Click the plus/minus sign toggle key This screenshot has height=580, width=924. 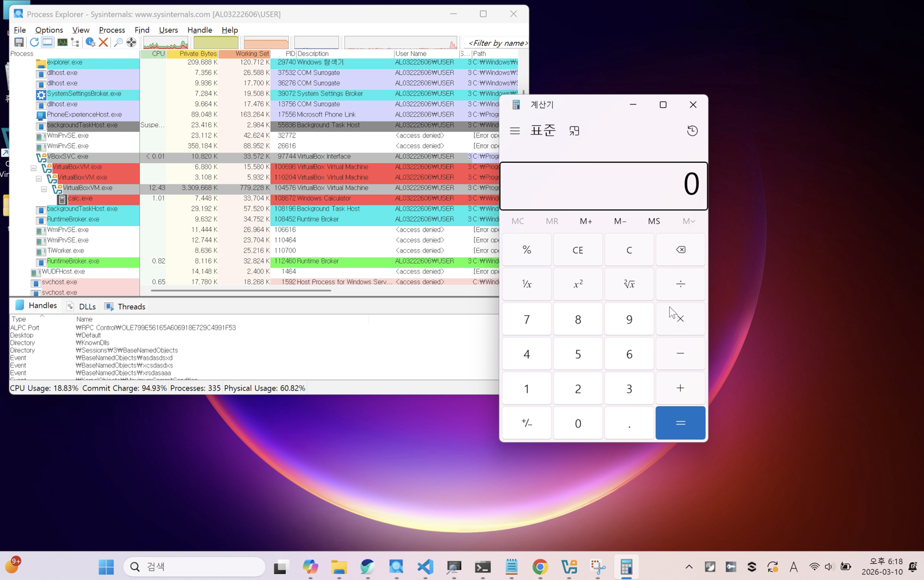527,423
